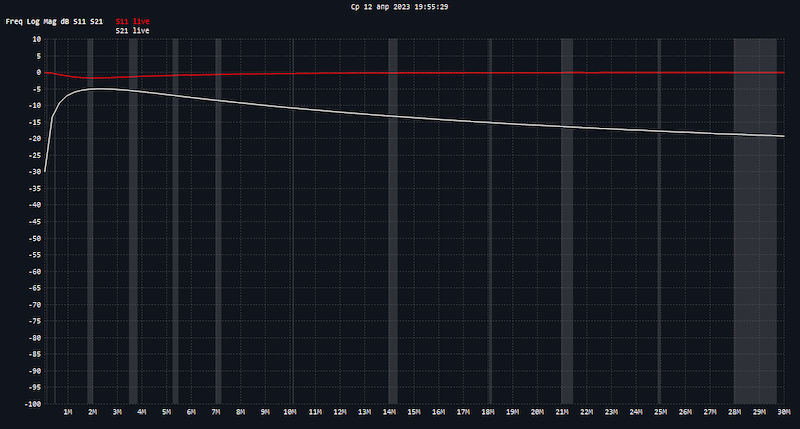
Task: Click the 20M frequency axis label
Action: coord(537,412)
